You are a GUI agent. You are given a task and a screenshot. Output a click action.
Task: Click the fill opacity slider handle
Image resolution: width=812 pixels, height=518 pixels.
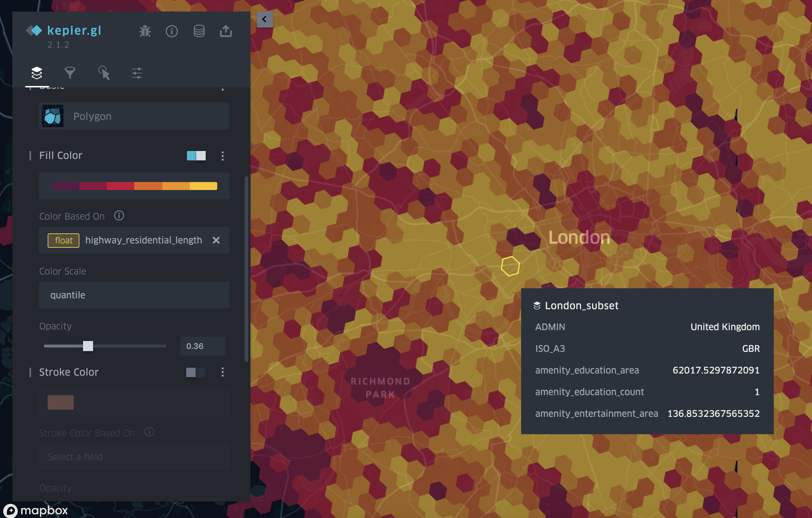click(88, 346)
